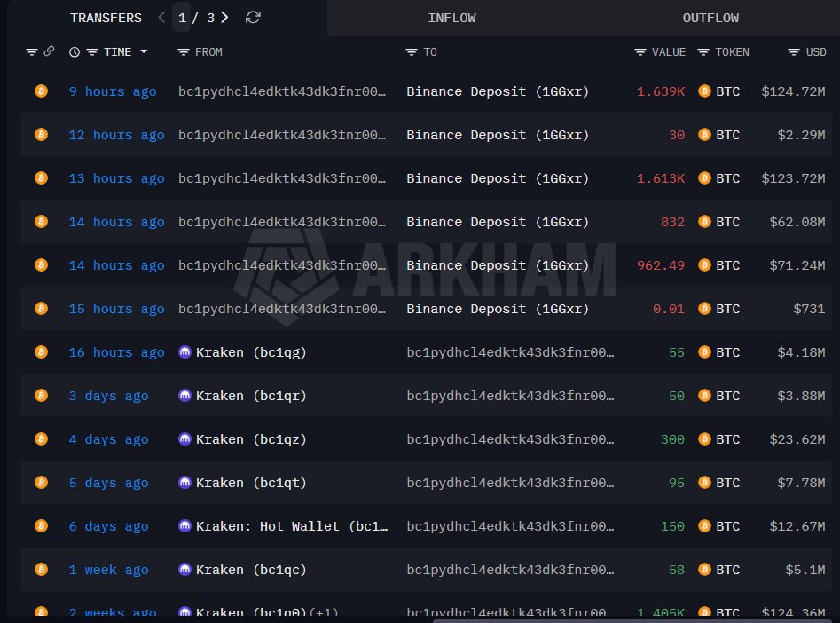Open the 1 week ago transaction

(108, 570)
